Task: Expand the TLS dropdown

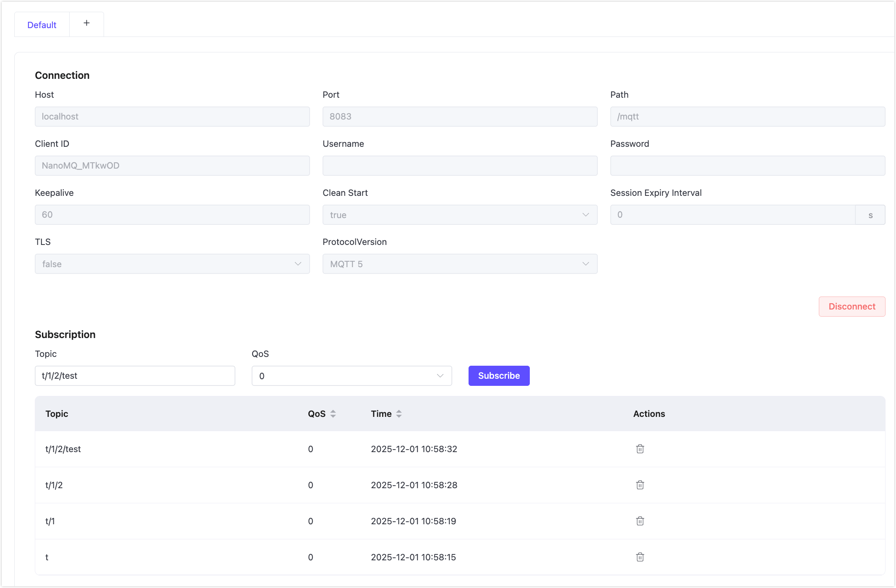Action: 172,264
